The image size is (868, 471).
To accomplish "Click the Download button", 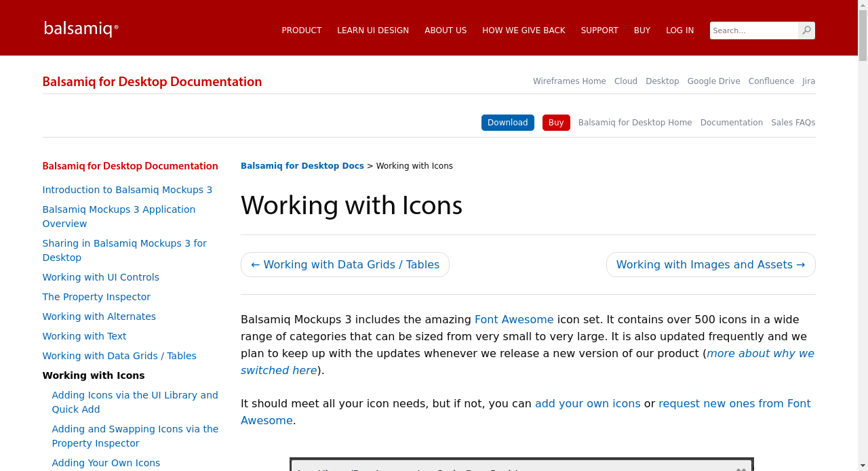I will click(507, 123).
